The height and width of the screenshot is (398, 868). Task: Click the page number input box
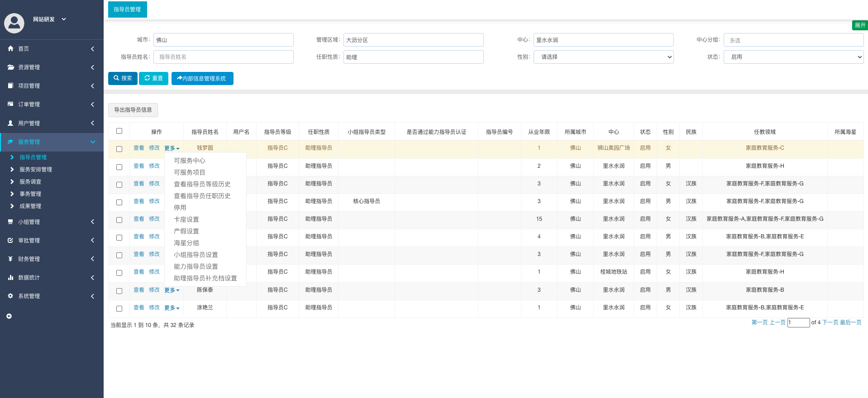pos(798,322)
